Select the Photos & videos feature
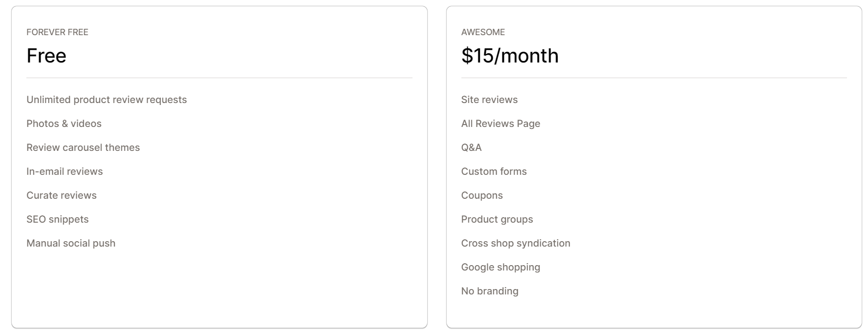The height and width of the screenshot is (333, 868). [64, 124]
